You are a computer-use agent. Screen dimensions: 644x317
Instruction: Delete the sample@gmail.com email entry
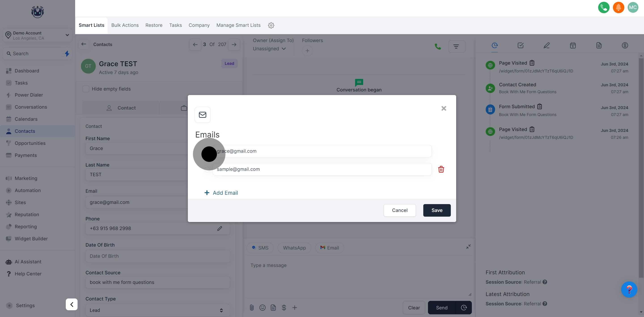pyautogui.click(x=441, y=169)
